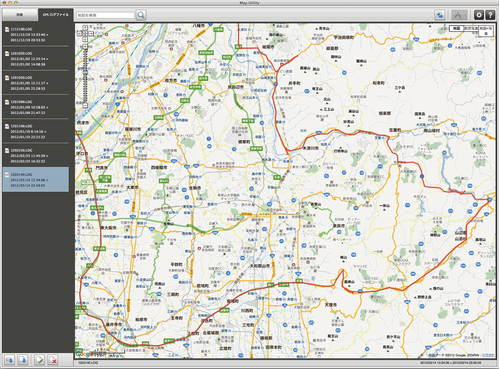Pan the map down with arrow control

pos(85,39)
